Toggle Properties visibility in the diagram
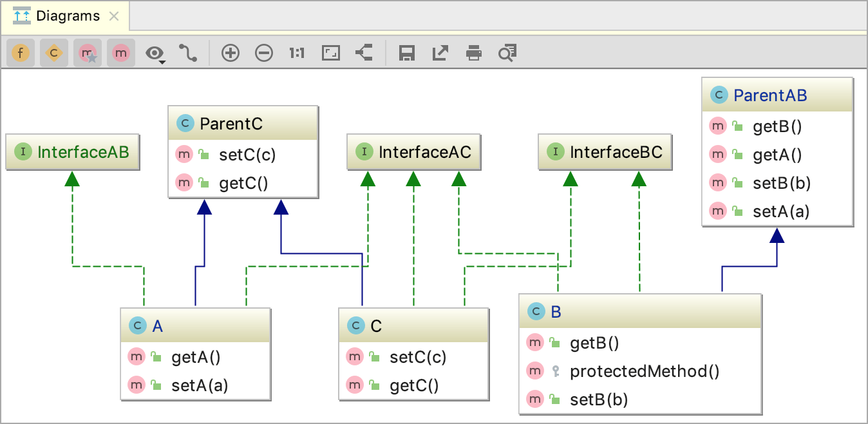This screenshot has width=868, height=424. 88,53
